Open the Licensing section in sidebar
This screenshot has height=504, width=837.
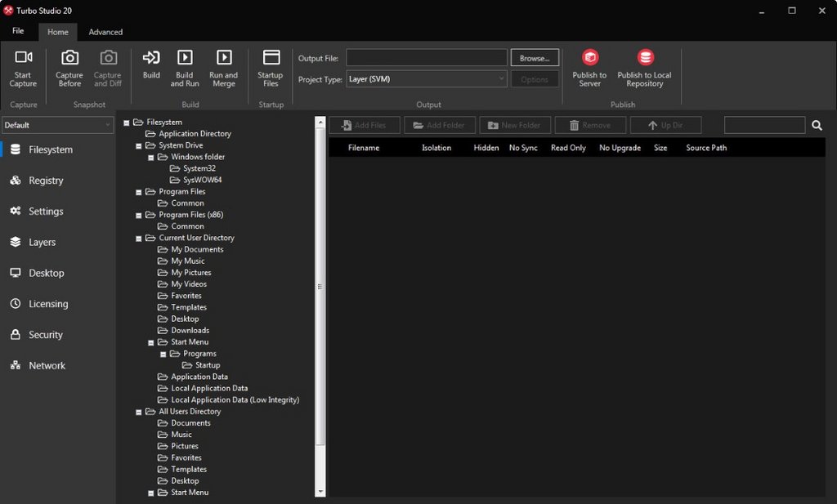[x=58, y=304]
